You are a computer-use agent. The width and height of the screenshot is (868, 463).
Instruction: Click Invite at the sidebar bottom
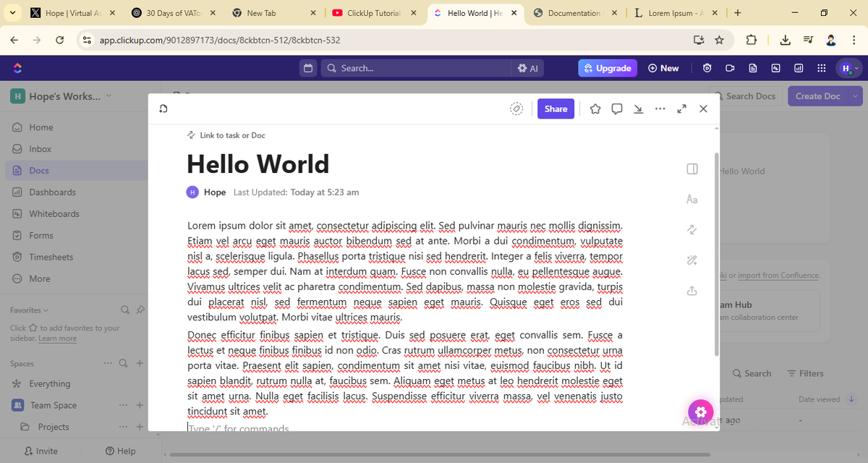tap(41, 451)
